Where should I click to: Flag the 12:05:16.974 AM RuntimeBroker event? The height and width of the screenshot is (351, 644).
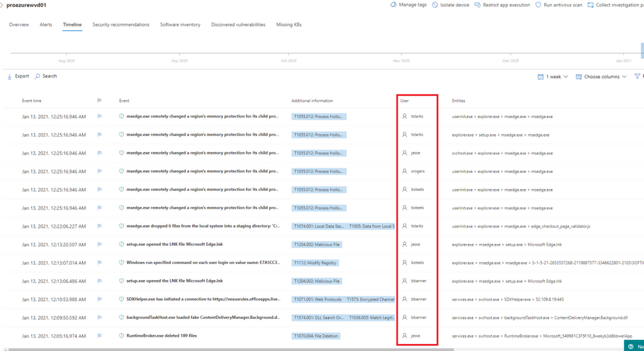99,336
